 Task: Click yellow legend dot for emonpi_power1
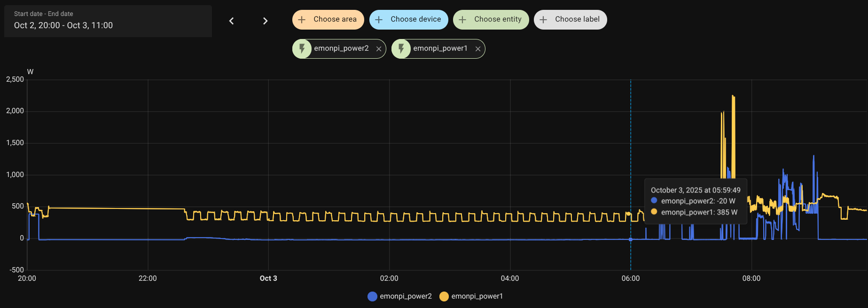coord(444,296)
